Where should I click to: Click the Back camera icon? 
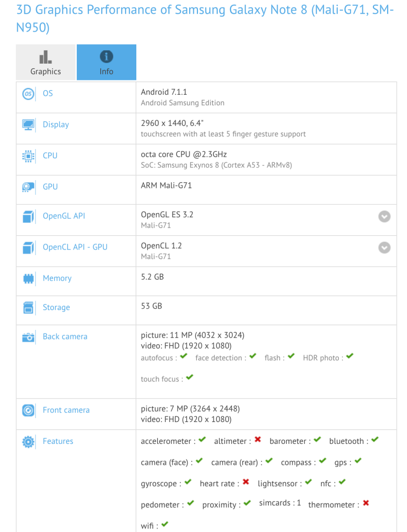(x=28, y=337)
